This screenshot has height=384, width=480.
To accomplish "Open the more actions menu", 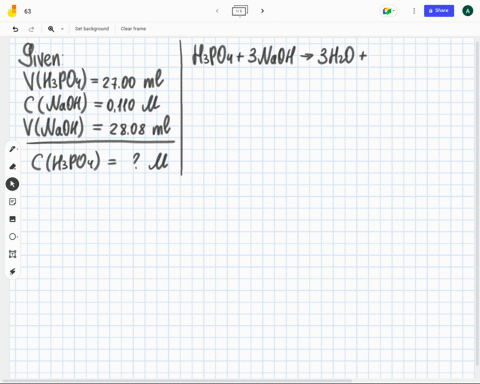I will [x=414, y=11].
